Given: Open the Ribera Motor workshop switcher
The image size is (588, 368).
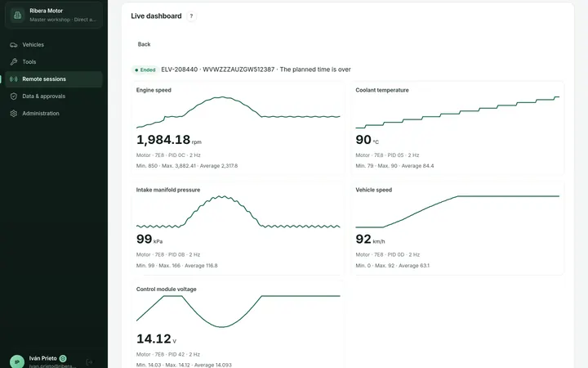Looking at the screenshot, I should [x=54, y=15].
